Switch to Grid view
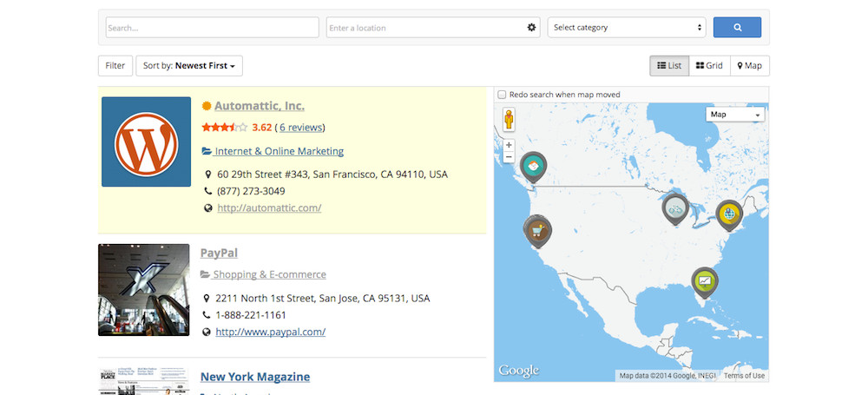 (x=709, y=66)
